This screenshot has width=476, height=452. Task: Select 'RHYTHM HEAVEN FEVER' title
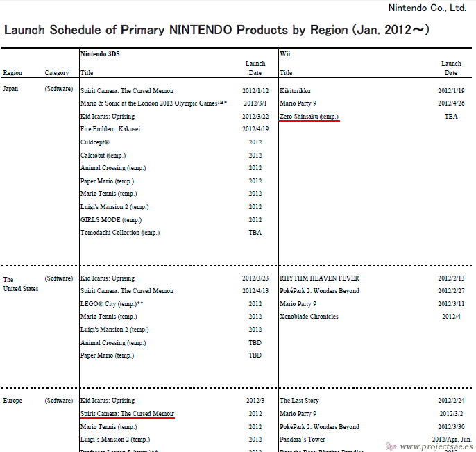point(319,278)
